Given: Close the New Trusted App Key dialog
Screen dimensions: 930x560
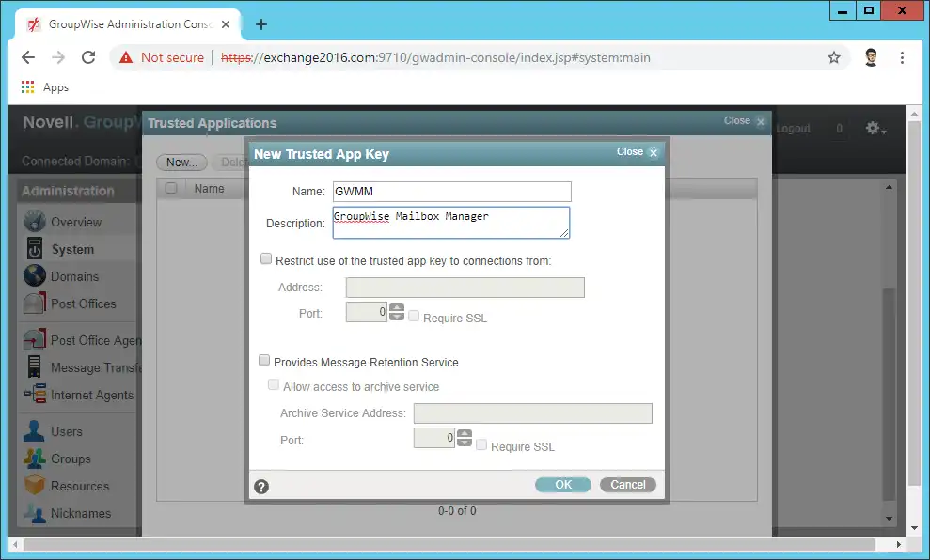Looking at the screenshot, I should click(x=654, y=152).
